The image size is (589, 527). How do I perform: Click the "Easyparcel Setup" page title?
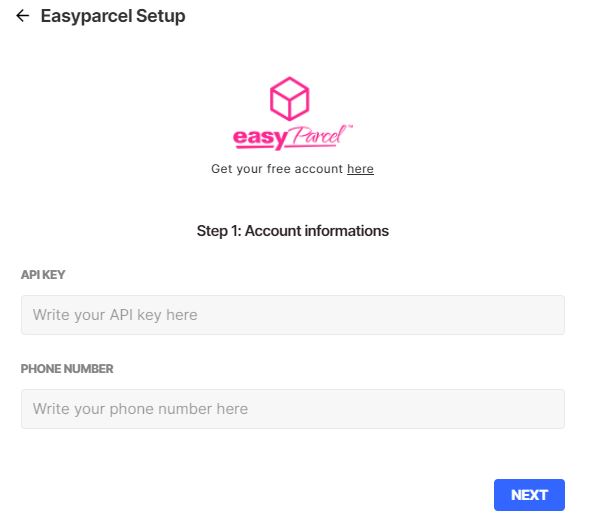(113, 16)
